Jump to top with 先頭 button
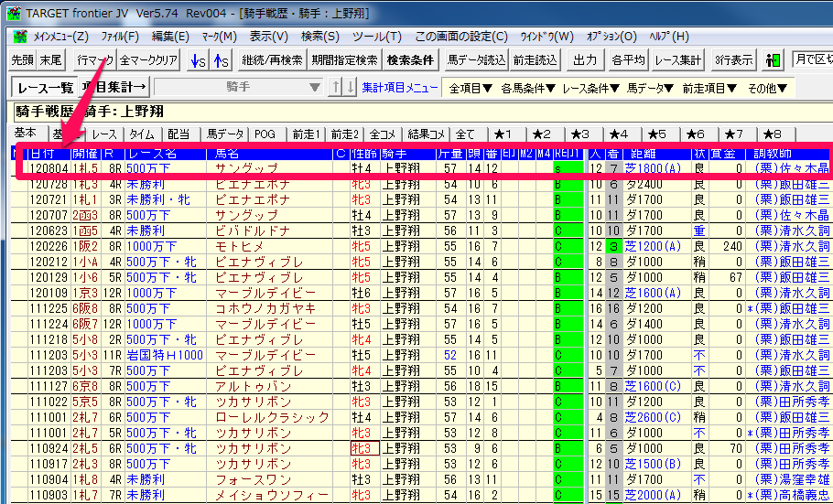The height and width of the screenshot is (504, 833). (22, 60)
